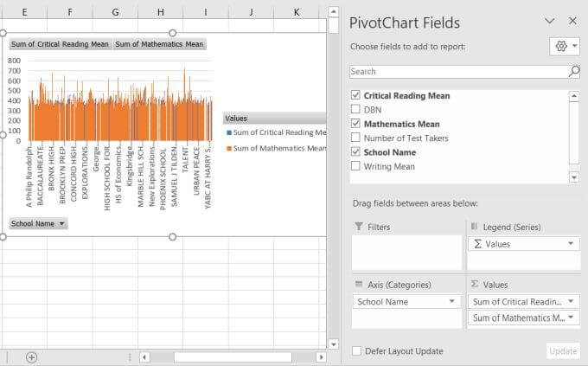Image resolution: width=588 pixels, height=366 pixels.
Task: Add a new sheet with plus icon
Action: click(x=32, y=356)
